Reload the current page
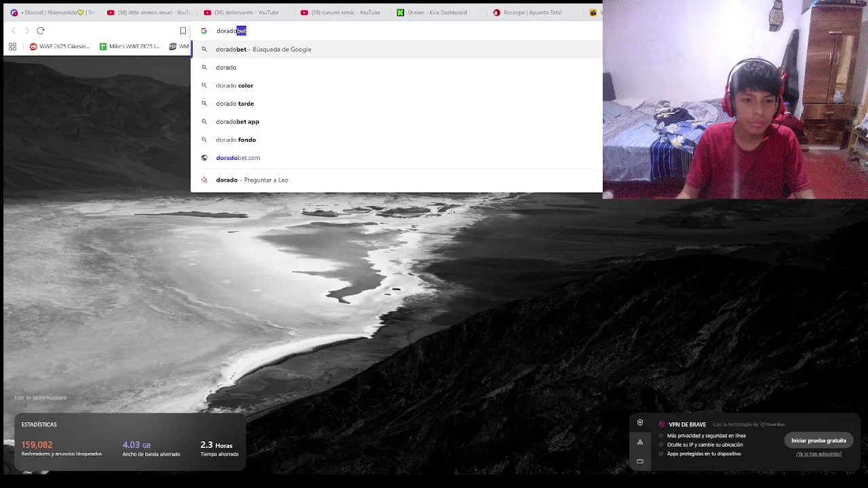Screen dimensions: 868x488 click(41, 30)
